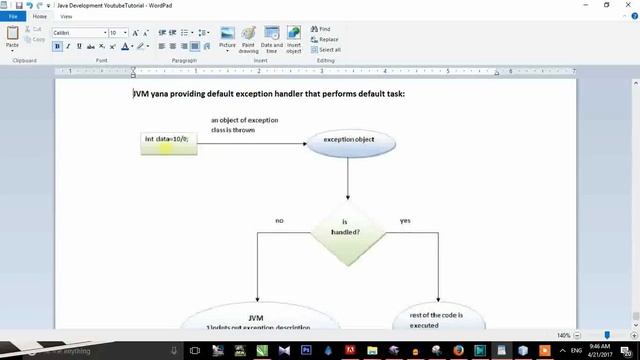Open Photoshop from the taskbar
The width and height of the screenshot is (640, 360).
[306, 350]
